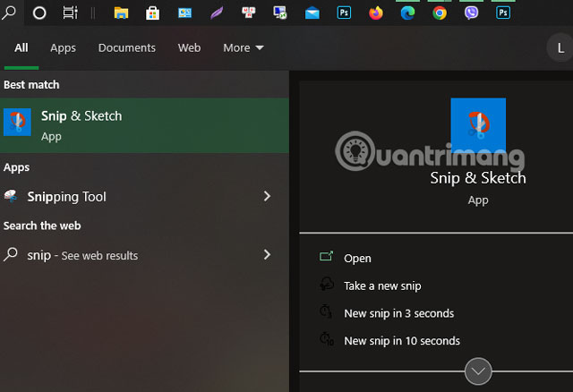The height and width of the screenshot is (392, 573).
Task: Expand Snipping Tool options chevron
Action: click(267, 196)
